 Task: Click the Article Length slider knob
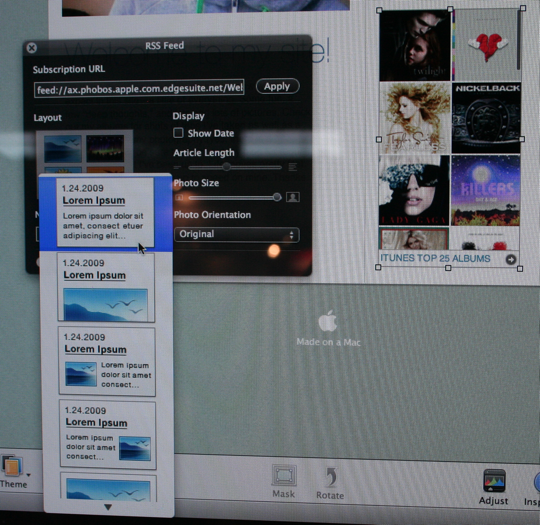point(226,167)
